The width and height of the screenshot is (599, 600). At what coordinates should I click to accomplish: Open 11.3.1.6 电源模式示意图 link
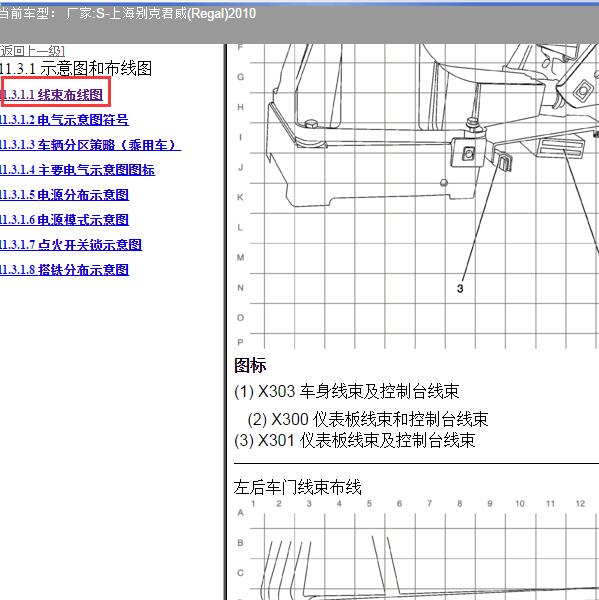(x=64, y=220)
